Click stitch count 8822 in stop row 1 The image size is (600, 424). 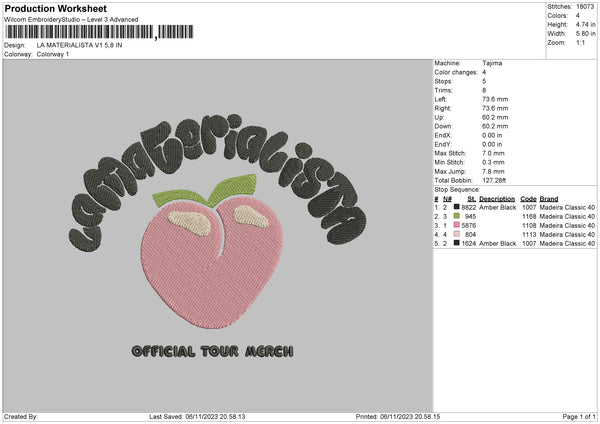pyautogui.click(x=469, y=207)
